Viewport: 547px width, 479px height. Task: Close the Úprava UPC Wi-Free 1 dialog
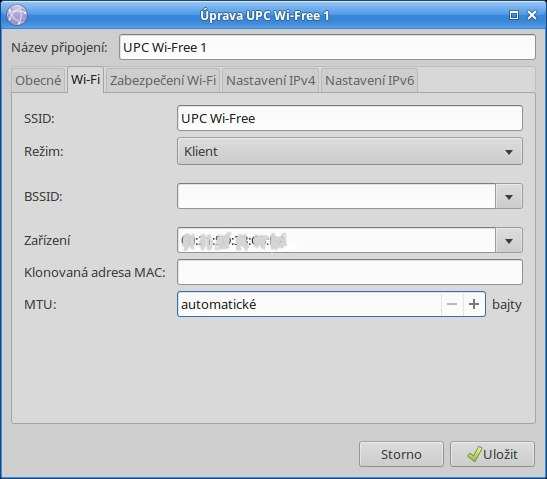pos(532,15)
